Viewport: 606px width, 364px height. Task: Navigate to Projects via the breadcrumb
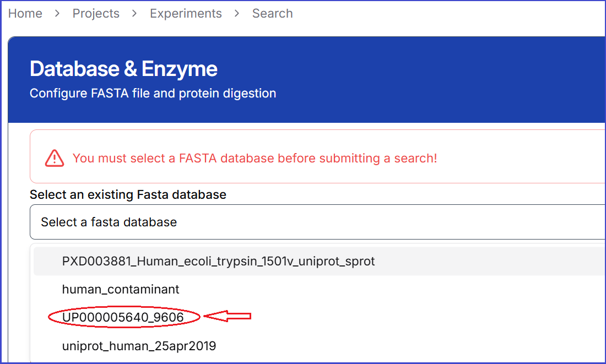click(x=96, y=13)
